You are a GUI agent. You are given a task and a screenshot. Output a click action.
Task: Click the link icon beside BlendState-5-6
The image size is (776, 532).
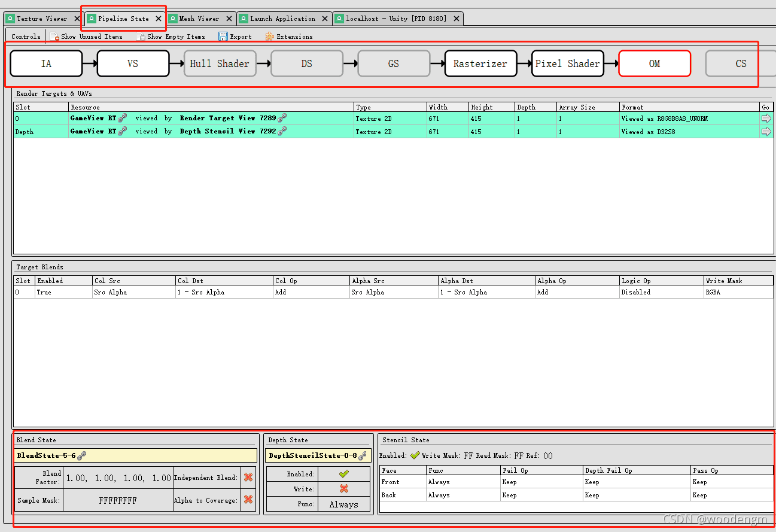click(82, 455)
